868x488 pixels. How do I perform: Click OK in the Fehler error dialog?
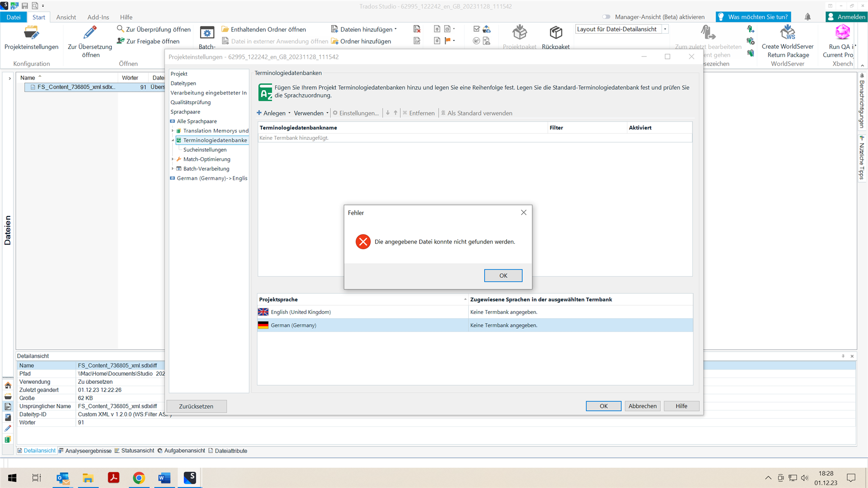(x=503, y=275)
